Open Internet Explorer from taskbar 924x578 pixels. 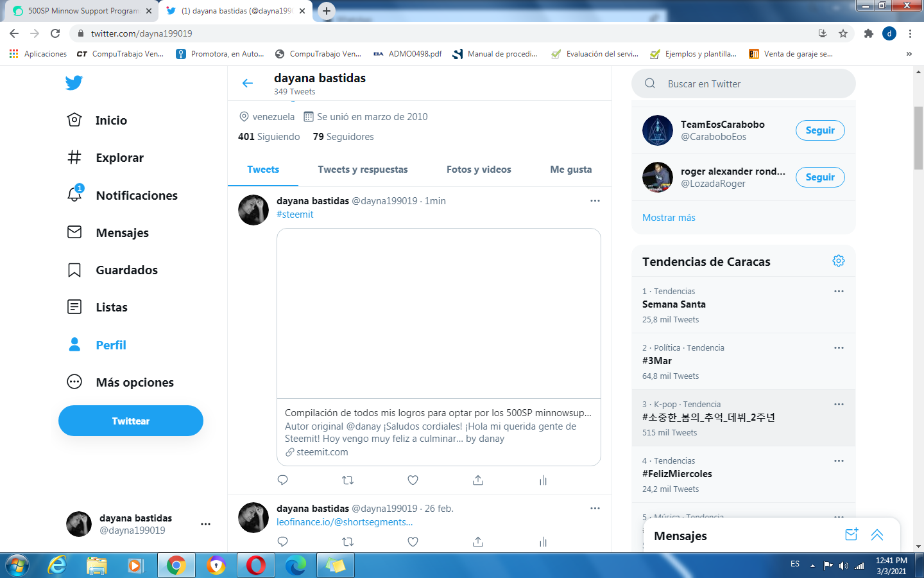pyautogui.click(x=57, y=565)
